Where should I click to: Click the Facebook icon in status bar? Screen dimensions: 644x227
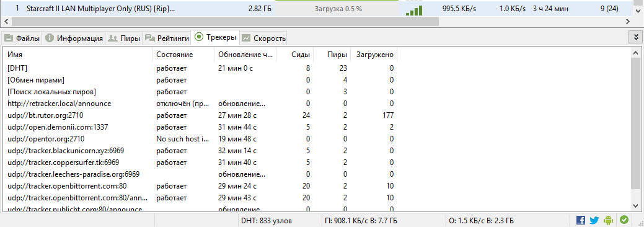[x=581, y=220]
